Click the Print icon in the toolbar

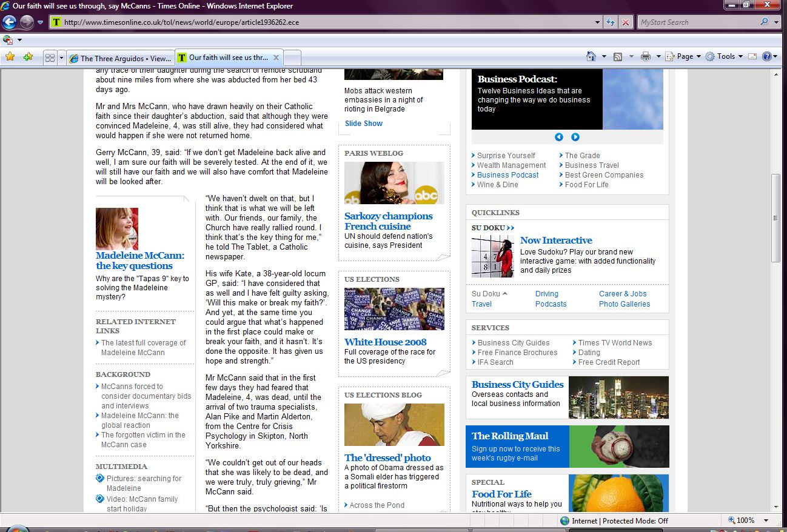coord(645,56)
